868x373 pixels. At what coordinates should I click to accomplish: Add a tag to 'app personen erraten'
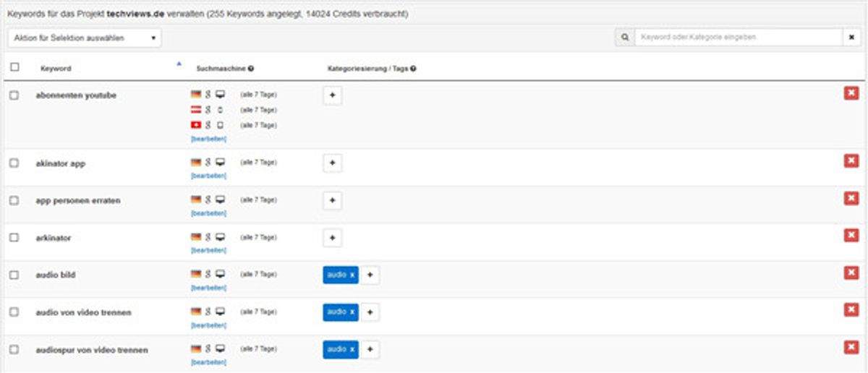click(332, 200)
